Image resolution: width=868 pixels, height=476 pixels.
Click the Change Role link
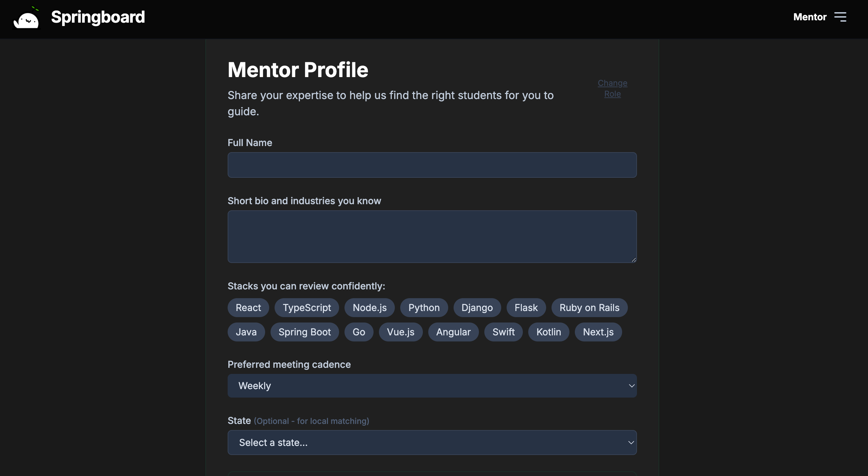point(612,89)
